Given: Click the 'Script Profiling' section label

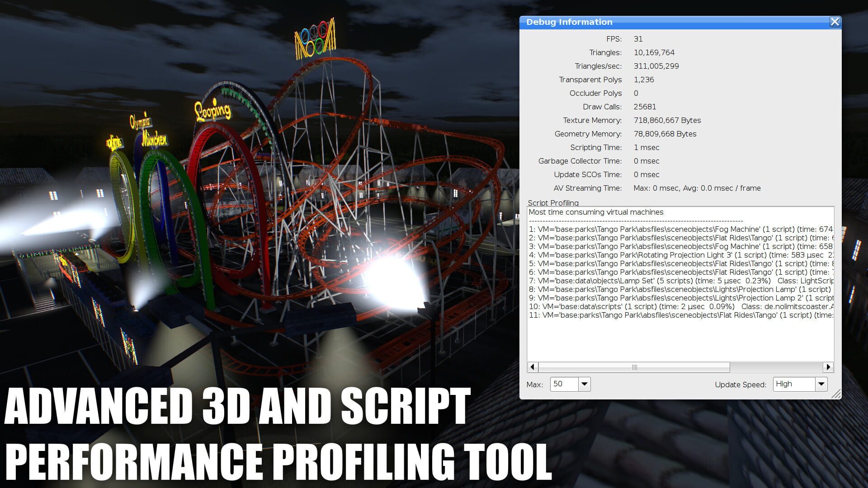Looking at the screenshot, I should [553, 203].
